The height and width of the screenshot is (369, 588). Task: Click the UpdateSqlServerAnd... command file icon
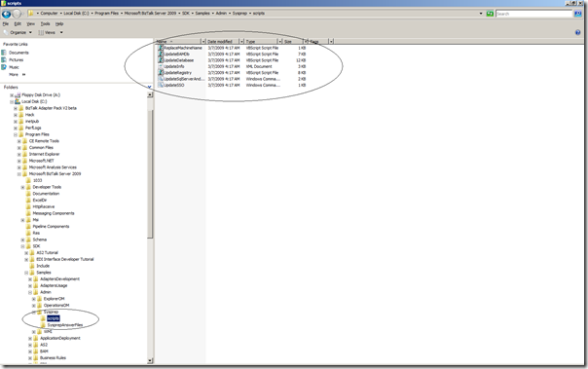(x=160, y=79)
